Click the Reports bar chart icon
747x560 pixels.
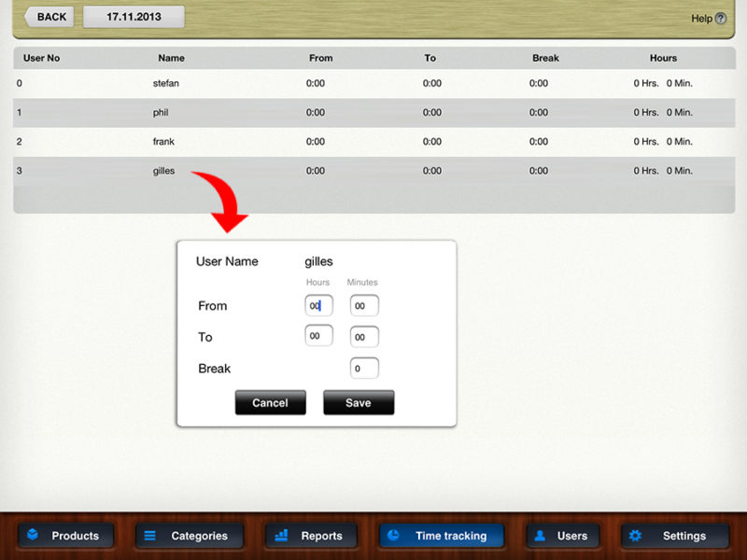tap(281, 536)
